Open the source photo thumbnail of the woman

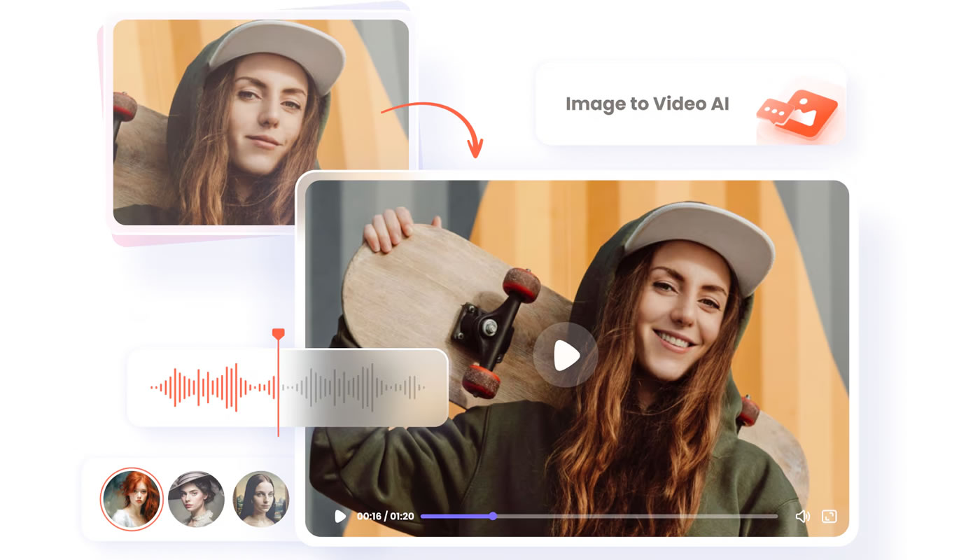260,122
